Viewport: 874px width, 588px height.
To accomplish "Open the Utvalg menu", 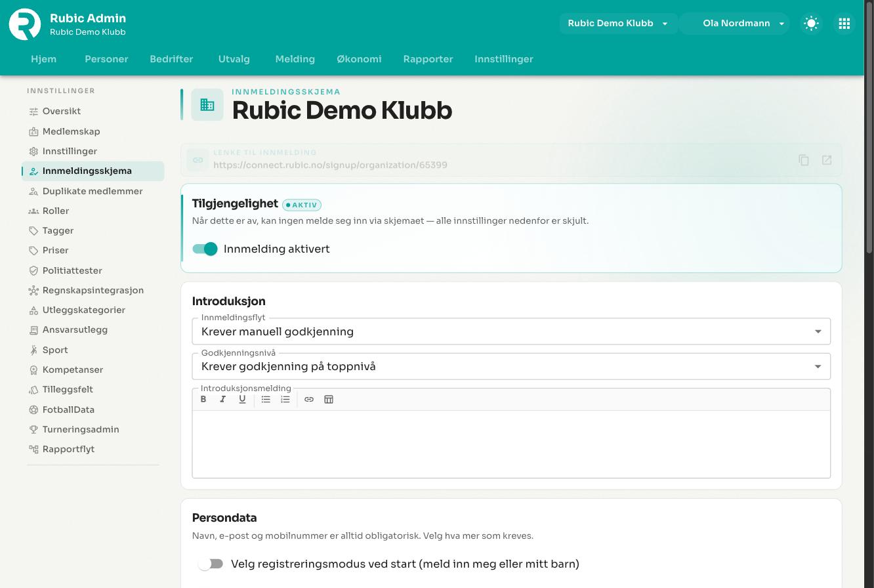I will pyautogui.click(x=234, y=59).
